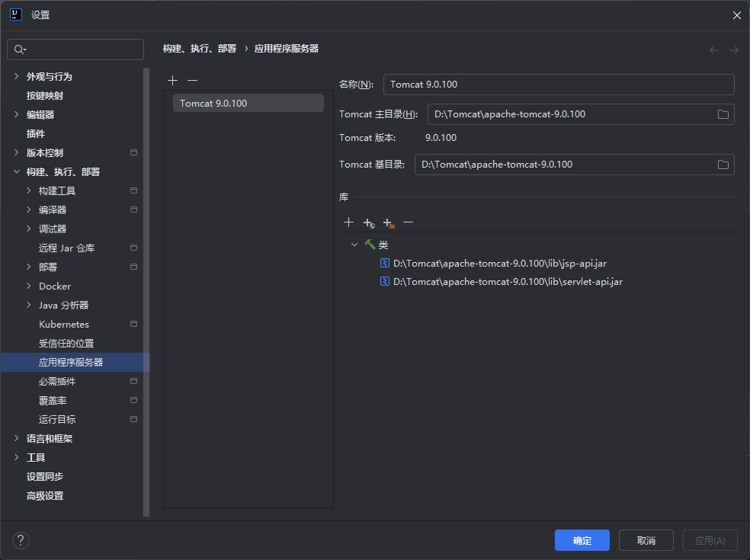Expand the 调试器 node

(x=29, y=229)
